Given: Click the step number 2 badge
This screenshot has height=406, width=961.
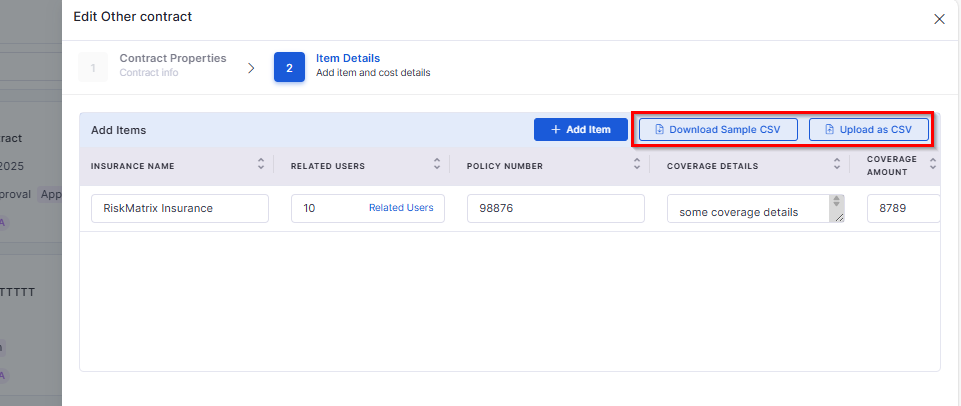Looking at the screenshot, I should click(289, 67).
